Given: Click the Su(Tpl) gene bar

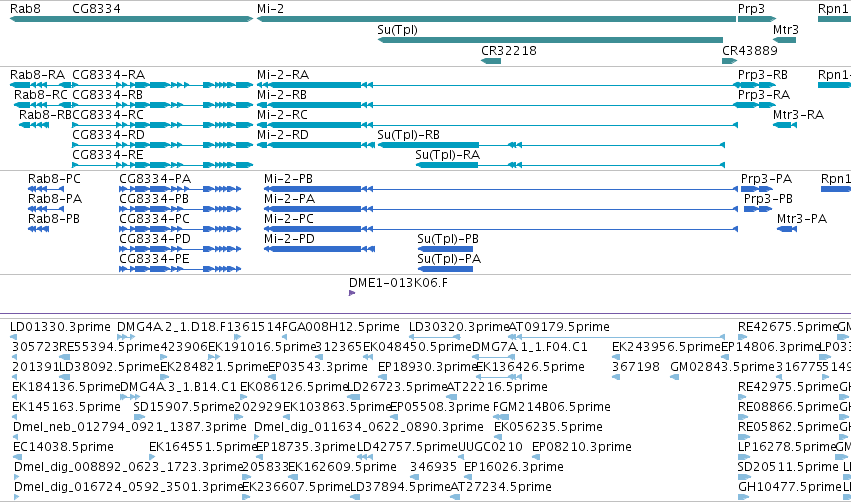Looking at the screenshot, I should 550,40.
